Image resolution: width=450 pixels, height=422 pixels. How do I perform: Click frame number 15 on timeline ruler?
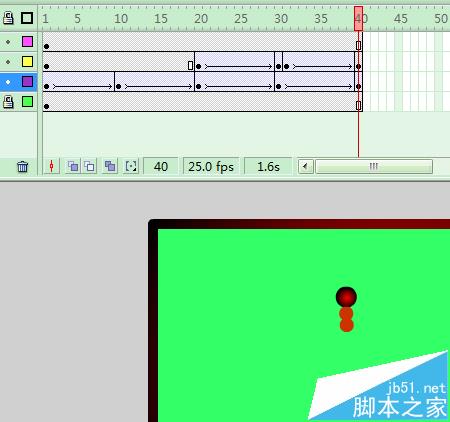[161, 19]
